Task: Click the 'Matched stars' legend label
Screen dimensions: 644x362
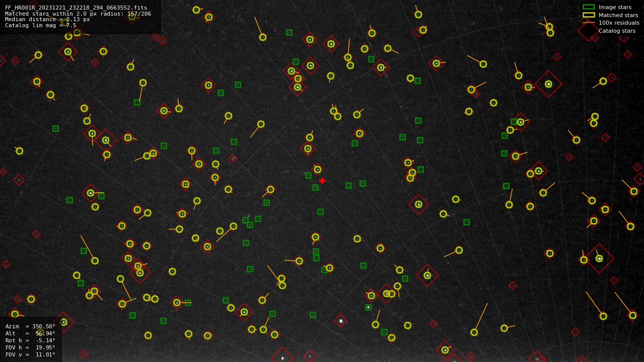Action: coord(618,15)
